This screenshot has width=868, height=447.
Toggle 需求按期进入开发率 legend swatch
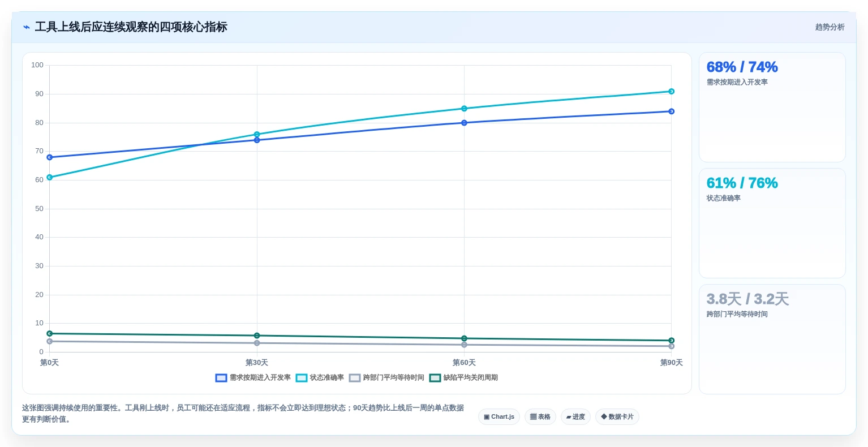coord(221,378)
